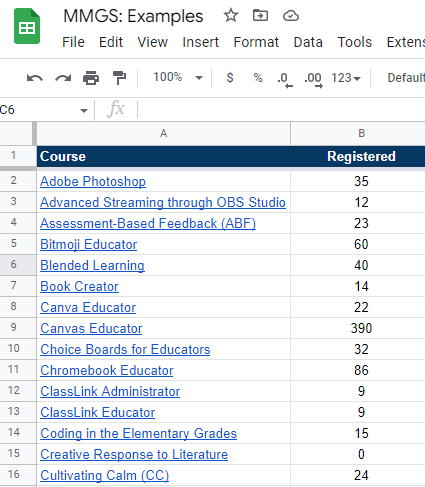Format as percent
The width and height of the screenshot is (425, 487).
258,78
